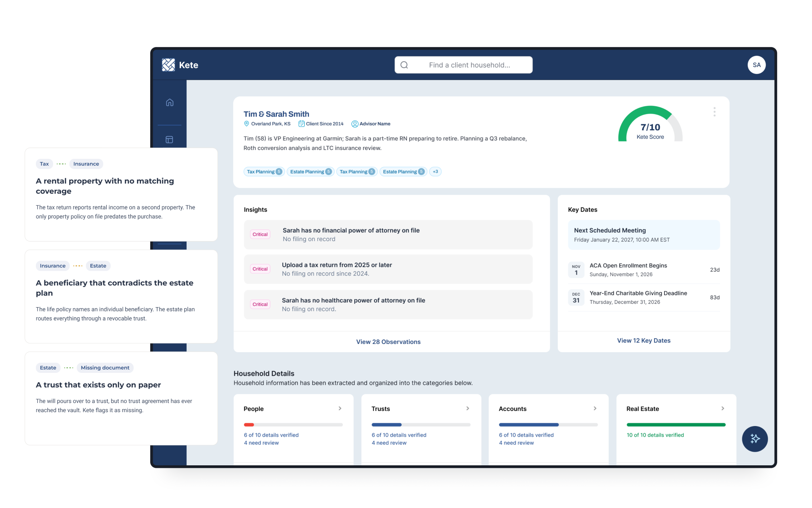Click the Trusts 6 of 10 details verified text
Viewport: 812px width, 508px height.
click(399, 435)
